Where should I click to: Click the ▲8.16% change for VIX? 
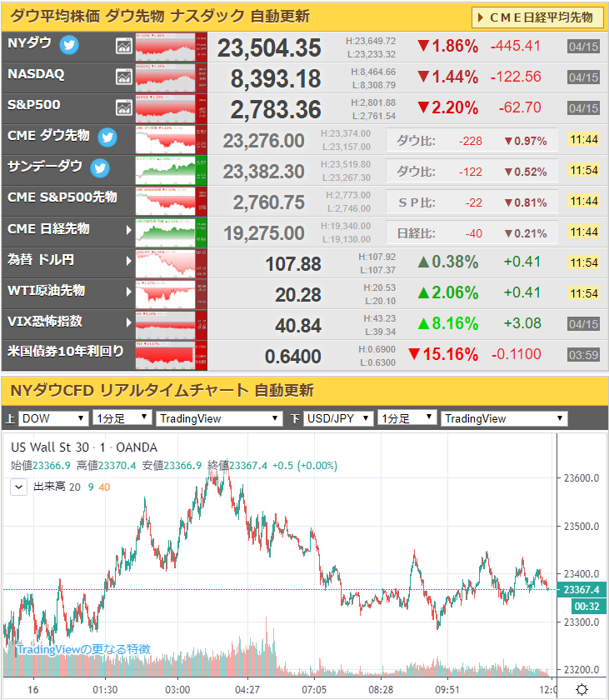click(x=448, y=323)
